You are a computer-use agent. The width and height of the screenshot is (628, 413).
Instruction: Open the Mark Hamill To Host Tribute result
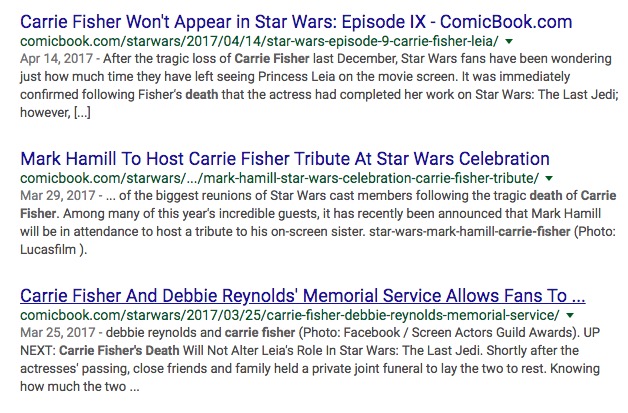coord(284,159)
